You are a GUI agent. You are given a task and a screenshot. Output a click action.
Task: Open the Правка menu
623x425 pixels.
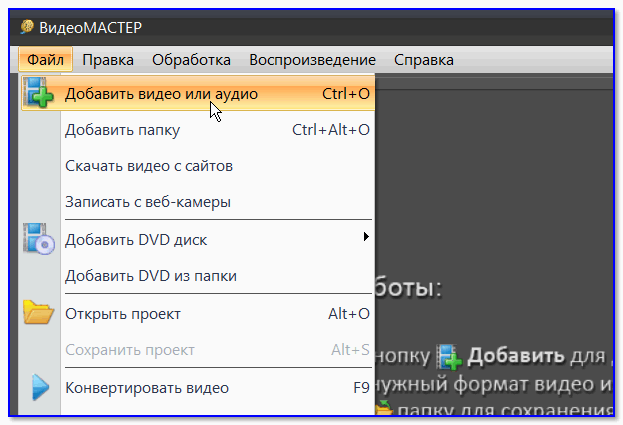(x=108, y=60)
